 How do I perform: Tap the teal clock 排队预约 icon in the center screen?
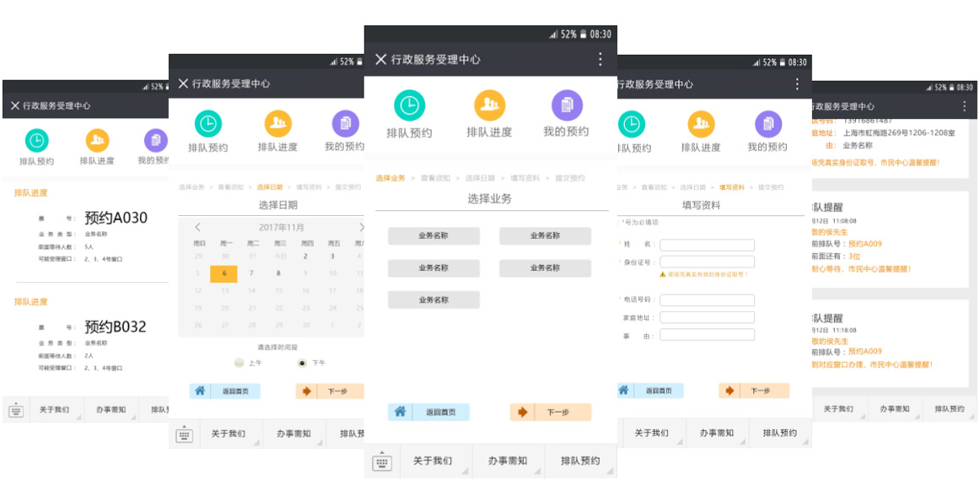tap(409, 105)
